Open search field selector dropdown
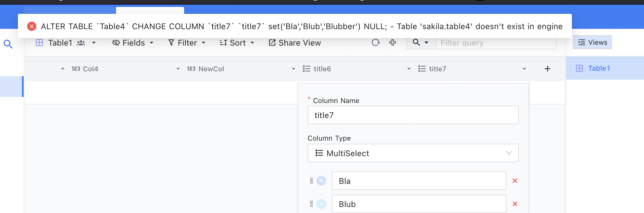The height and width of the screenshot is (213, 644). (421, 43)
